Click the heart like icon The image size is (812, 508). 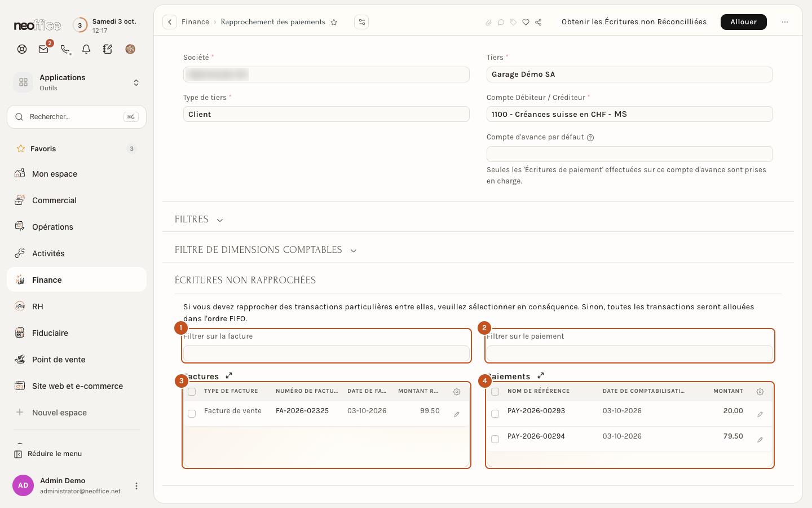point(526,22)
